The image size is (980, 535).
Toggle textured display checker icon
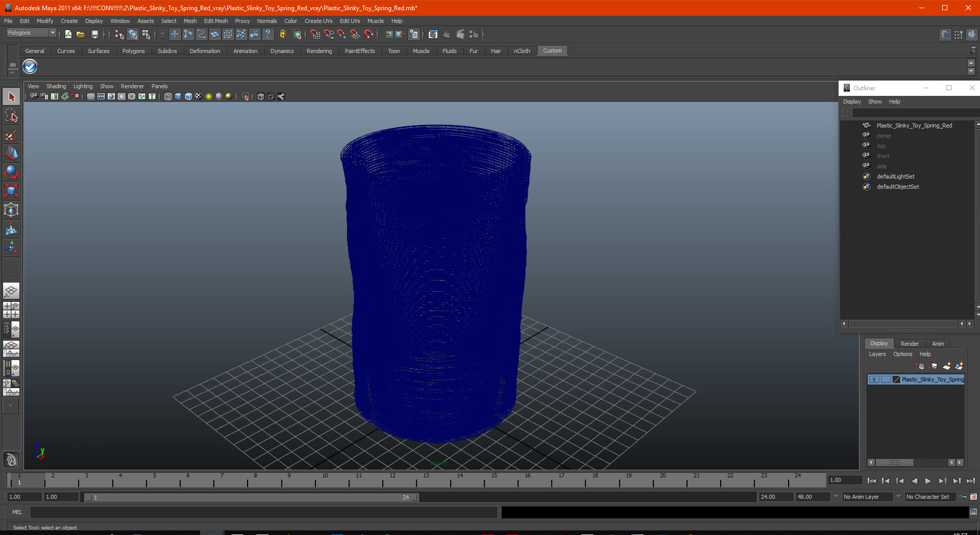click(x=199, y=96)
